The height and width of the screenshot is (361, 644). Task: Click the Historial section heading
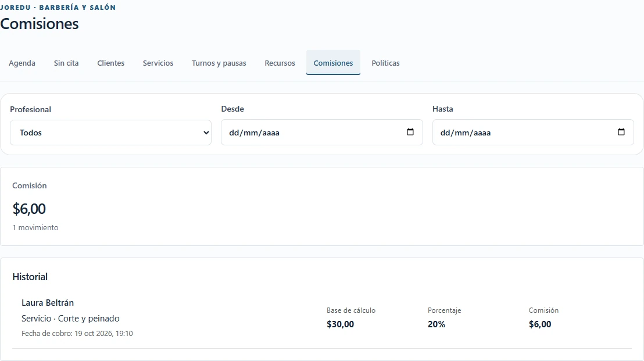pyautogui.click(x=30, y=277)
